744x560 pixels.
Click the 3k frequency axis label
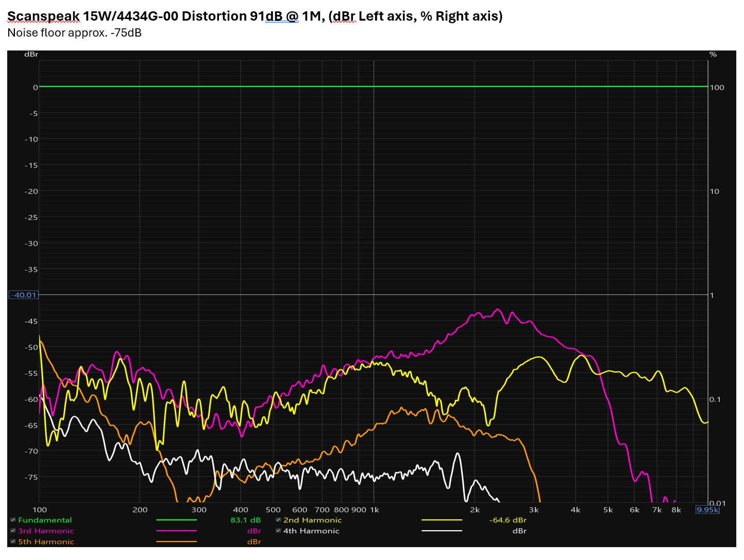(534, 510)
